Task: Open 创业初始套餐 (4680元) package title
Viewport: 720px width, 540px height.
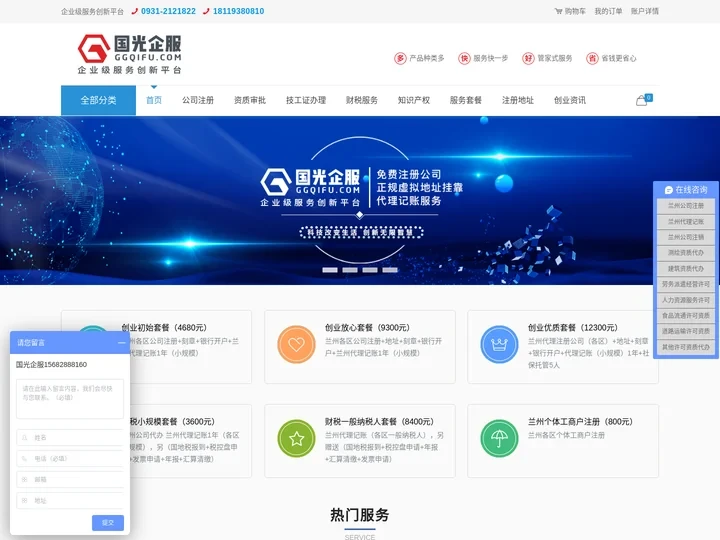Action: pyautogui.click(x=164, y=327)
